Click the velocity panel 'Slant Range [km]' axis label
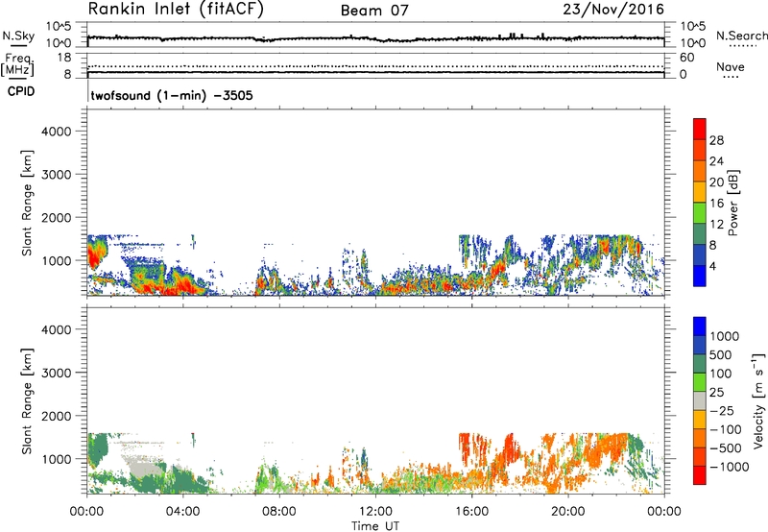The image size is (768, 532). click(27, 401)
